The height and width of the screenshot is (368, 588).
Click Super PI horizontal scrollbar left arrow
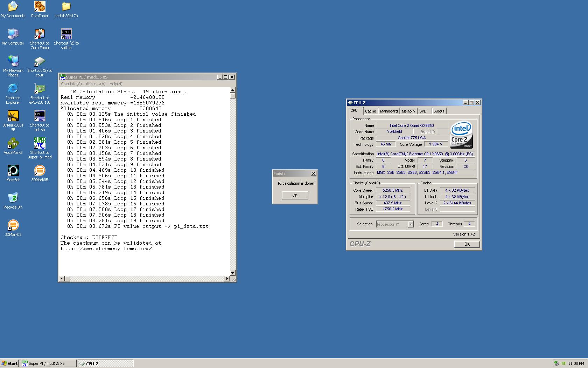(x=62, y=279)
